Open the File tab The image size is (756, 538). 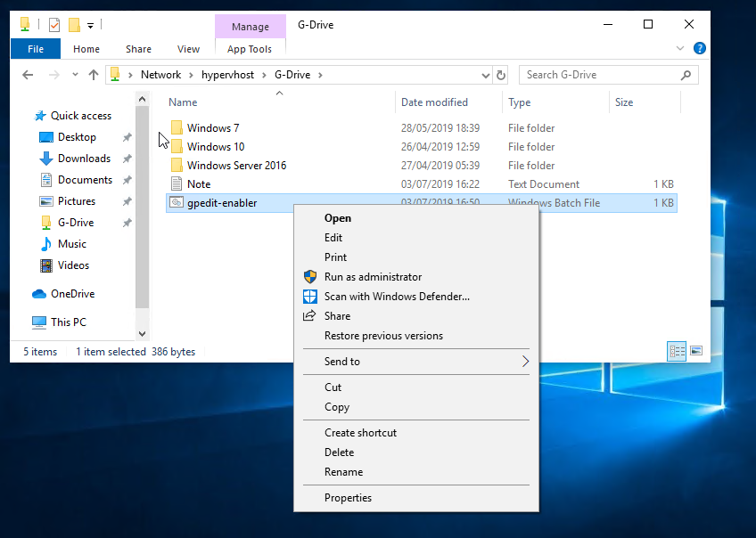36,49
